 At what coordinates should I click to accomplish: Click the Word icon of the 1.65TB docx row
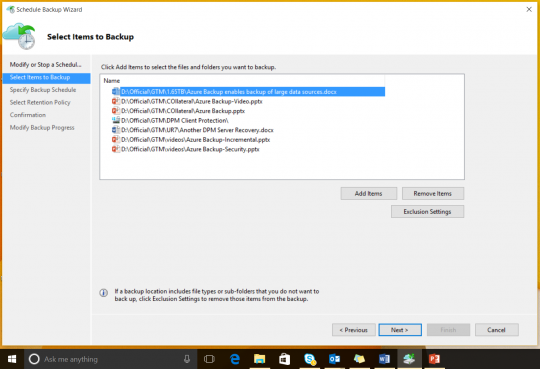point(115,92)
